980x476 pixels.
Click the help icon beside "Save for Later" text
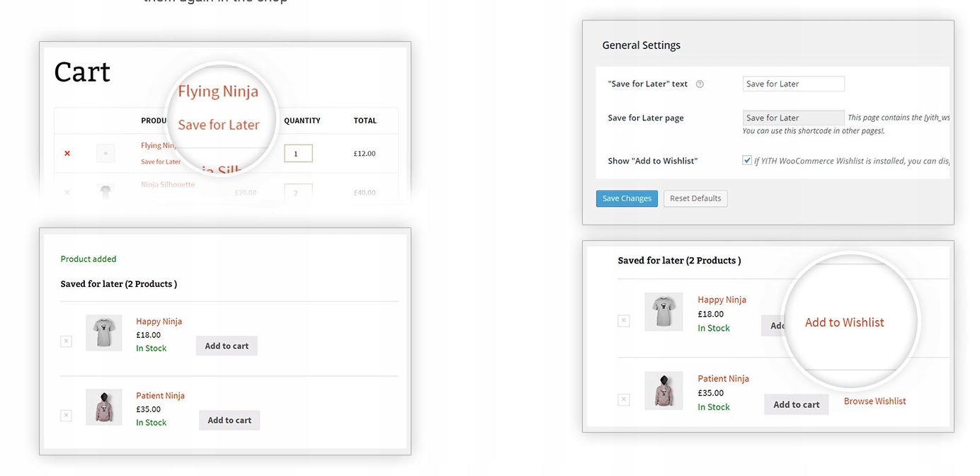(700, 84)
